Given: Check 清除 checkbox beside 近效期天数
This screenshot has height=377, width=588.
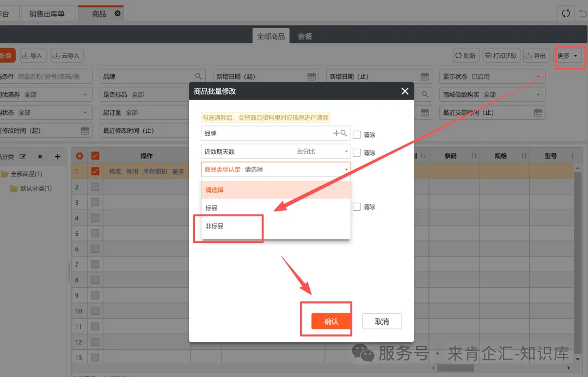Looking at the screenshot, I should 357,153.
